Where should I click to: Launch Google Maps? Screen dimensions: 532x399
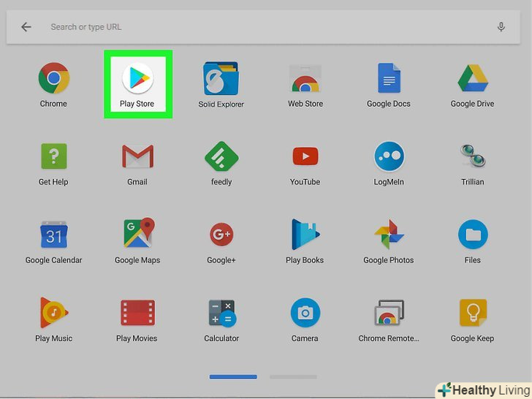click(139, 232)
